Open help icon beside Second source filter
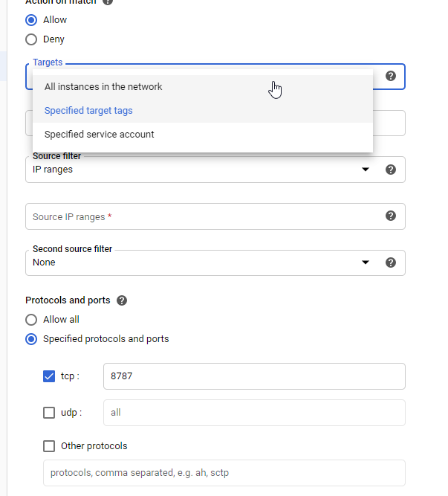448x496 pixels. point(391,263)
